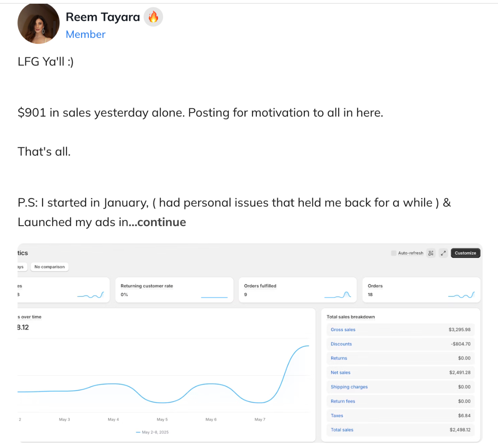Click the fullscreen expand arrows icon
The image size is (498, 448).
pyautogui.click(x=443, y=253)
